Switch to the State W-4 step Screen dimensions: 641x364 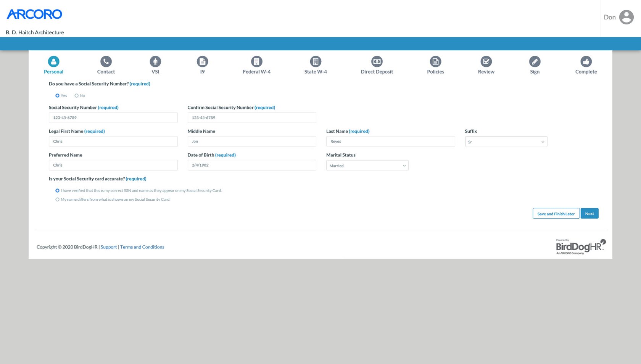click(x=315, y=72)
